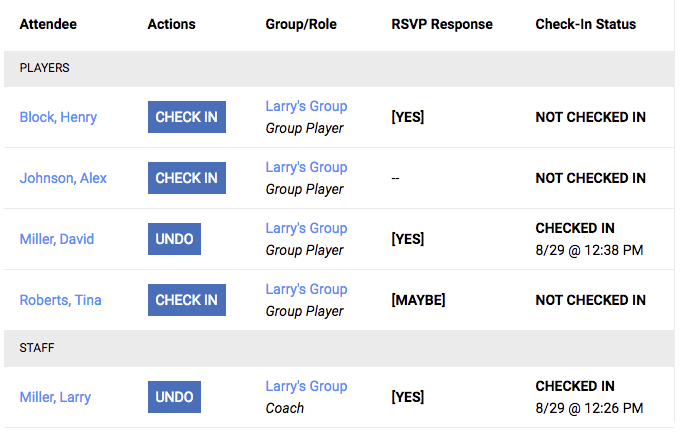Click the RSVP Response column header
681x432 pixels.
click(x=441, y=24)
